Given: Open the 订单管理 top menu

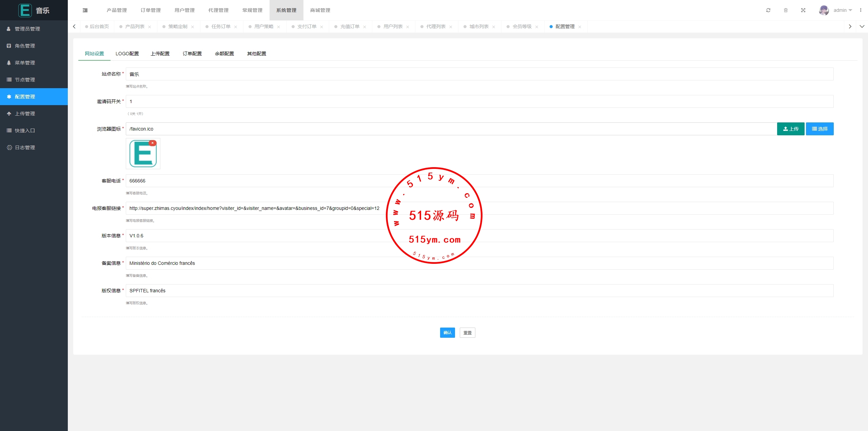Looking at the screenshot, I should click(151, 10).
